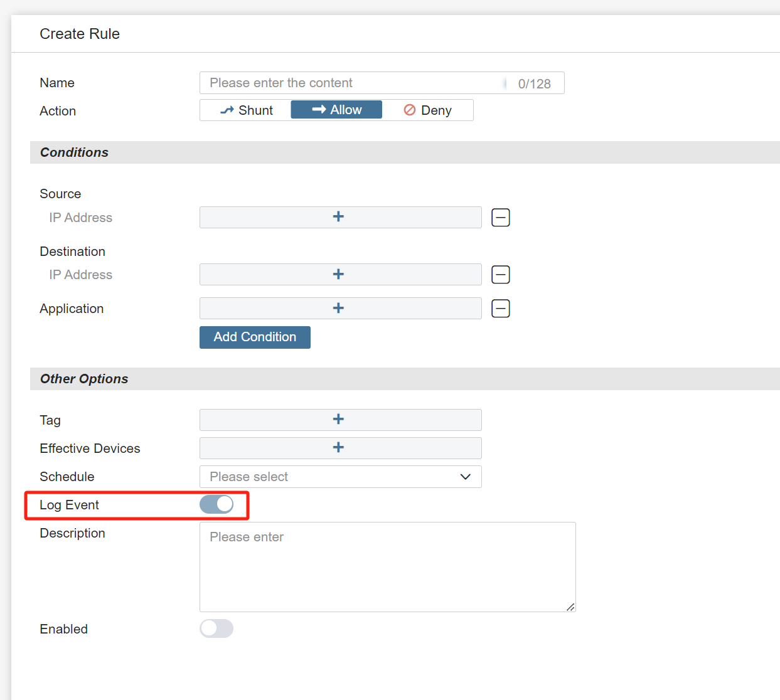
Task: Remove the Destination IP Address condition
Action: pyautogui.click(x=500, y=275)
